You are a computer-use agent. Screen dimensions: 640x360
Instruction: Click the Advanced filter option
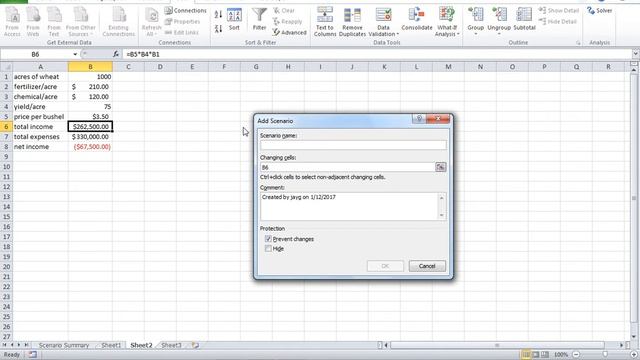click(x=289, y=32)
